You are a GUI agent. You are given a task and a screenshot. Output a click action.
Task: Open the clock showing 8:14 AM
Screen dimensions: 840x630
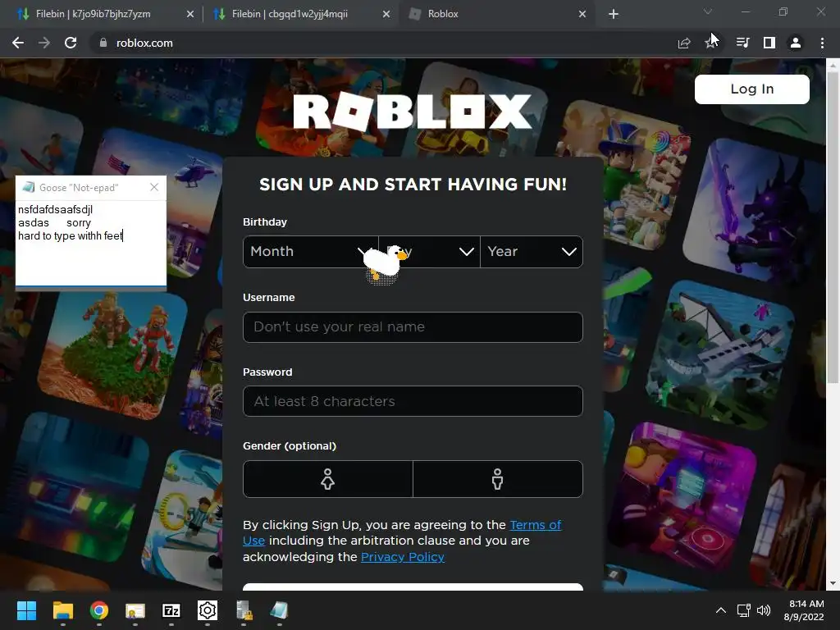[804, 610]
